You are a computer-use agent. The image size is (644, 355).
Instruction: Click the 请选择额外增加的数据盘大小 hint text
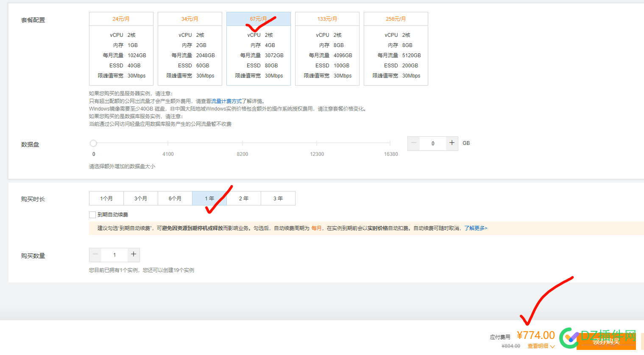tap(122, 166)
